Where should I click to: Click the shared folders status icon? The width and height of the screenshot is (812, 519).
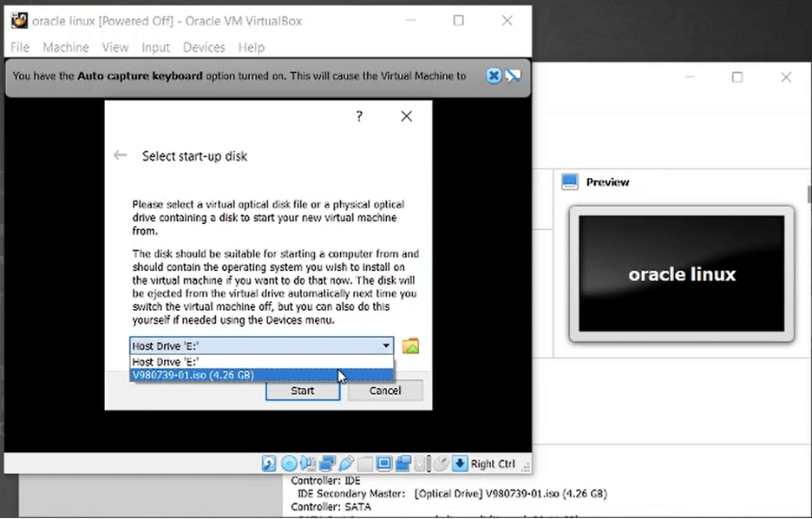click(x=365, y=464)
